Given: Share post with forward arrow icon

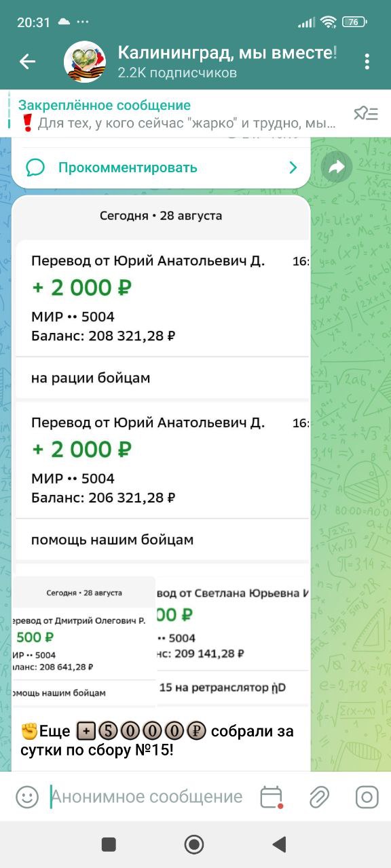Looking at the screenshot, I should [x=337, y=167].
